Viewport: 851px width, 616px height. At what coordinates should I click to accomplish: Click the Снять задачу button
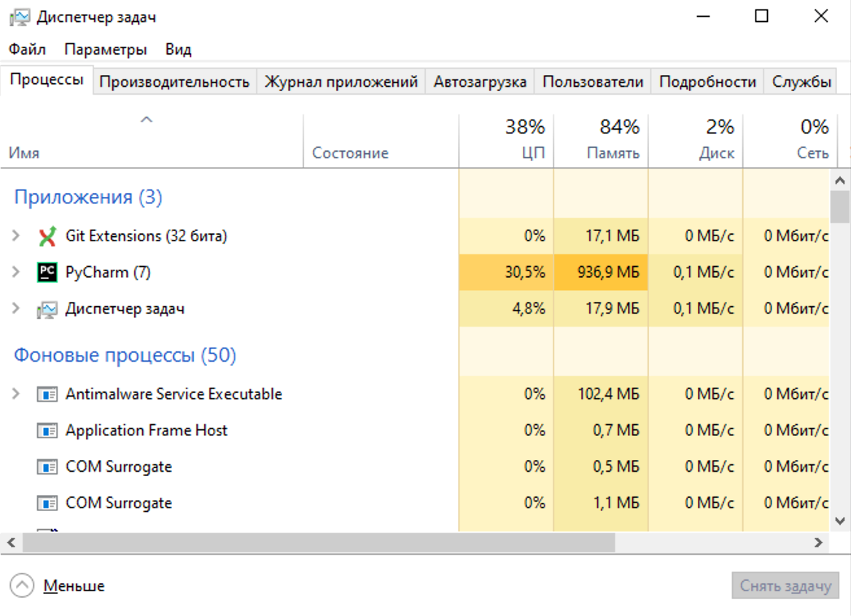pos(785,586)
